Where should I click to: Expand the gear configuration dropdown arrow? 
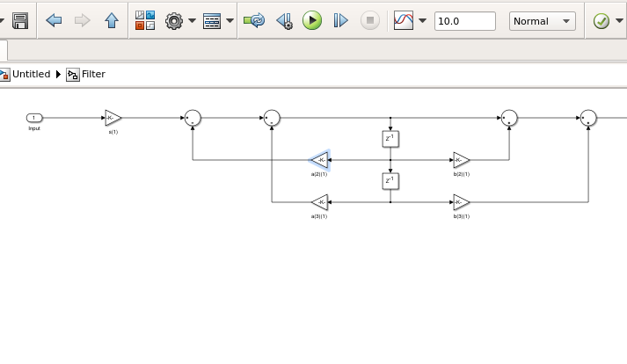point(192,21)
